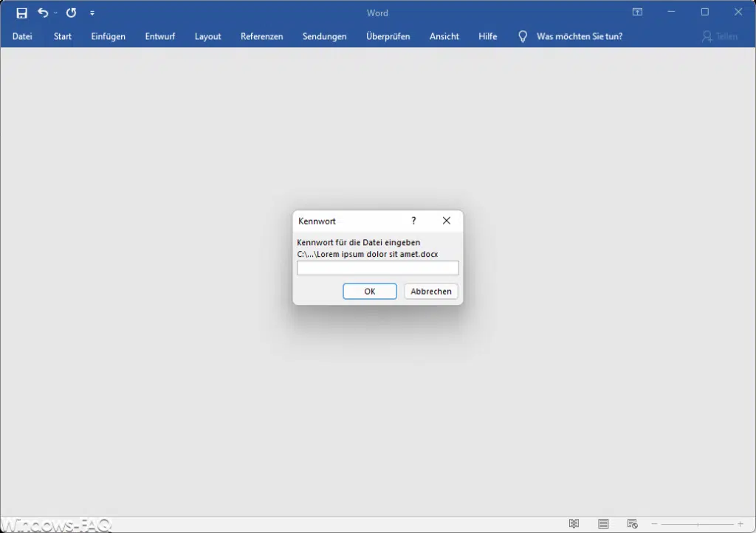Click the lightbulb icon beside search

coord(523,36)
